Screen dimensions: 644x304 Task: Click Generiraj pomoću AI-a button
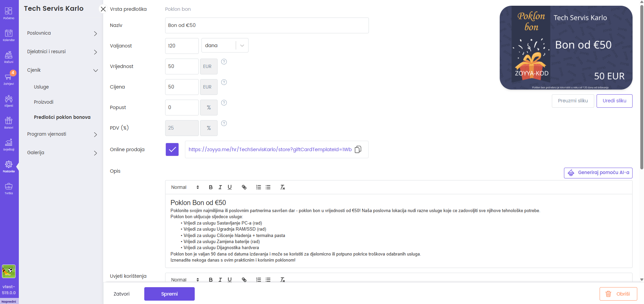click(598, 173)
